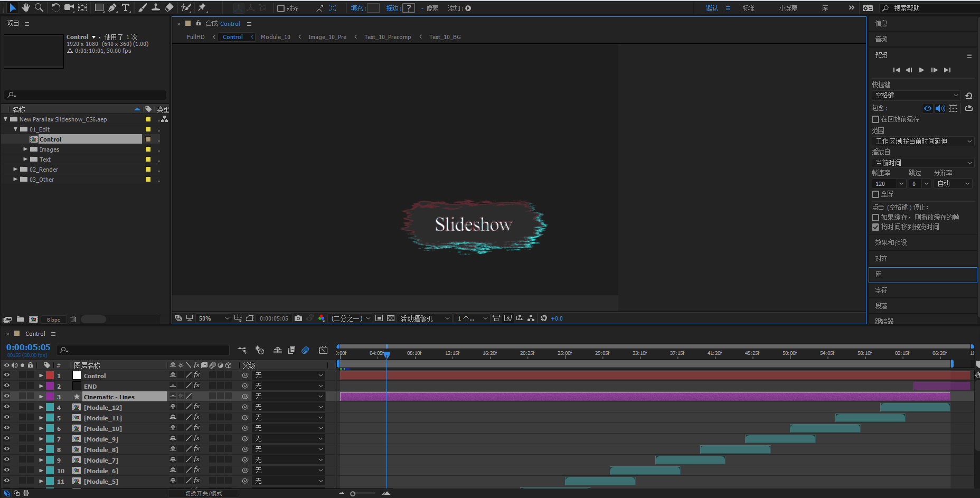This screenshot has height=498, width=980.
Task: Select the Hand tool
Action: coord(25,7)
